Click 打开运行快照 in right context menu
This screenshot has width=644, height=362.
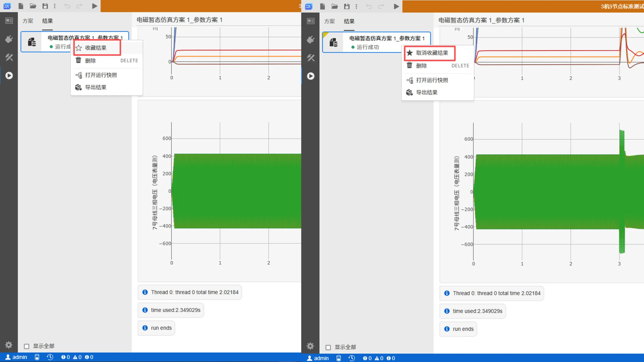(432, 80)
